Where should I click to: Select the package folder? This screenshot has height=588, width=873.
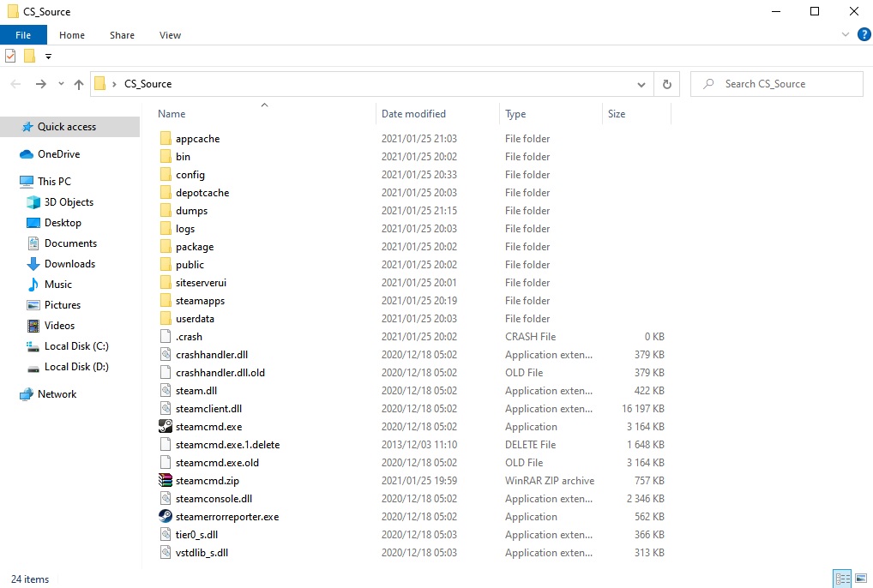pos(195,247)
